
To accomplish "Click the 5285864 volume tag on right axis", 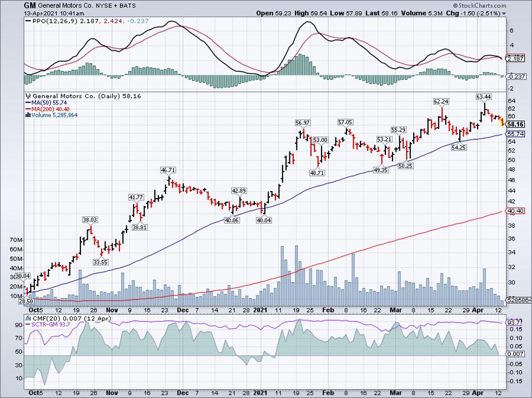I will [519, 300].
